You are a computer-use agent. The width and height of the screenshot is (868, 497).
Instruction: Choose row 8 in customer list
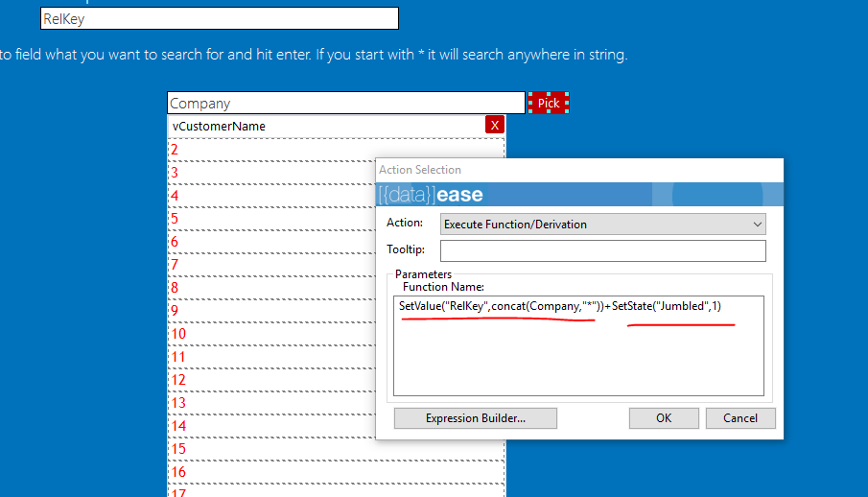269,288
